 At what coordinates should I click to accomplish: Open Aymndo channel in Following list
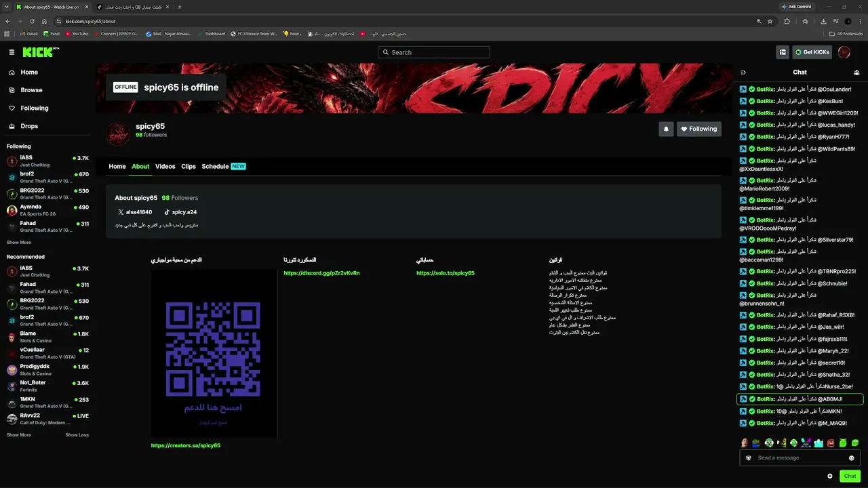tap(47, 209)
